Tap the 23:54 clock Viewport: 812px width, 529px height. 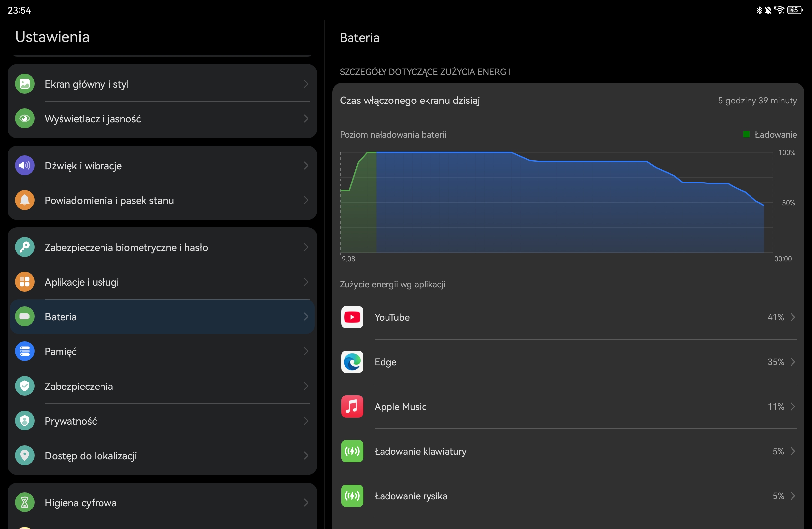pos(20,10)
